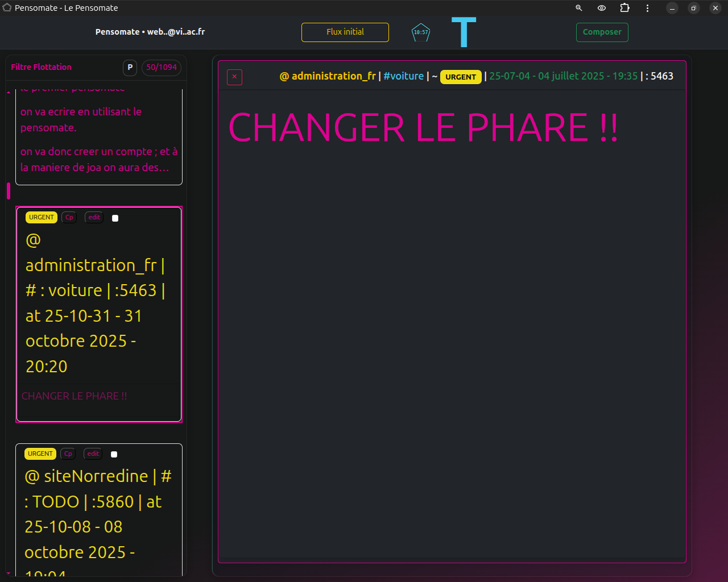Close the open note with the red X
728x582 pixels.
234,76
